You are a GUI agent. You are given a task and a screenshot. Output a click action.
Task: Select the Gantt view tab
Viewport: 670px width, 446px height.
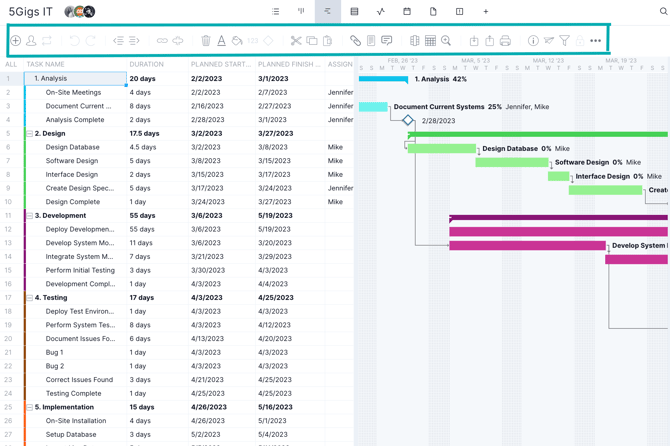tap(328, 12)
